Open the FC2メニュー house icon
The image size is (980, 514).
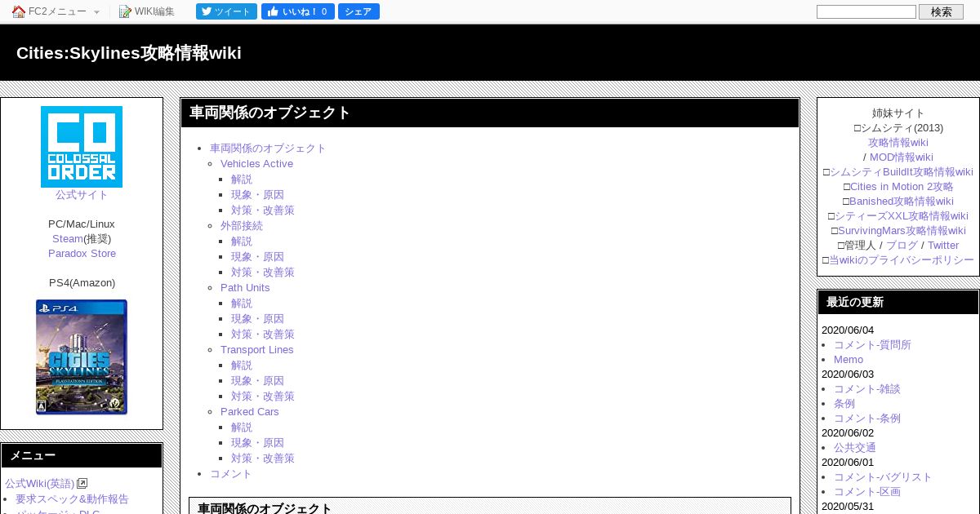[19, 11]
